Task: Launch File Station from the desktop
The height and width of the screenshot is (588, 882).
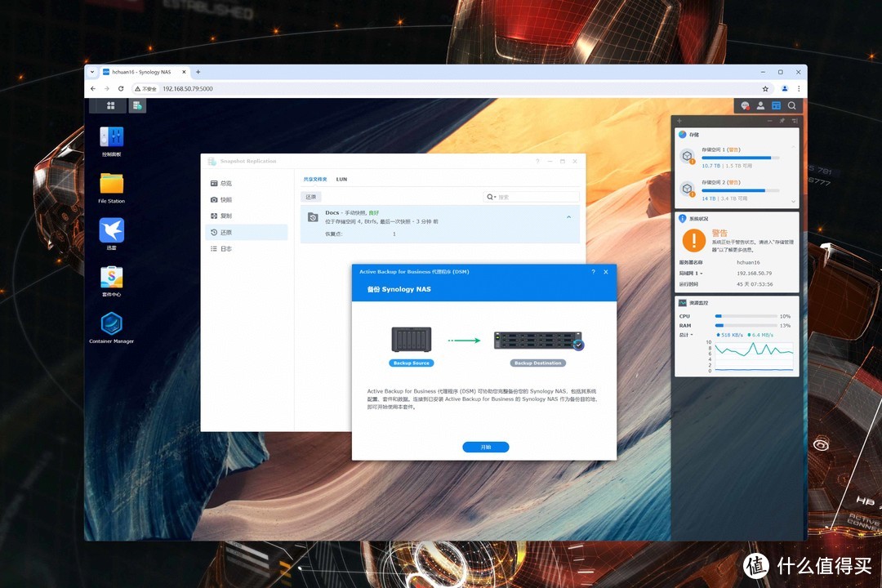Action: pyautogui.click(x=111, y=184)
